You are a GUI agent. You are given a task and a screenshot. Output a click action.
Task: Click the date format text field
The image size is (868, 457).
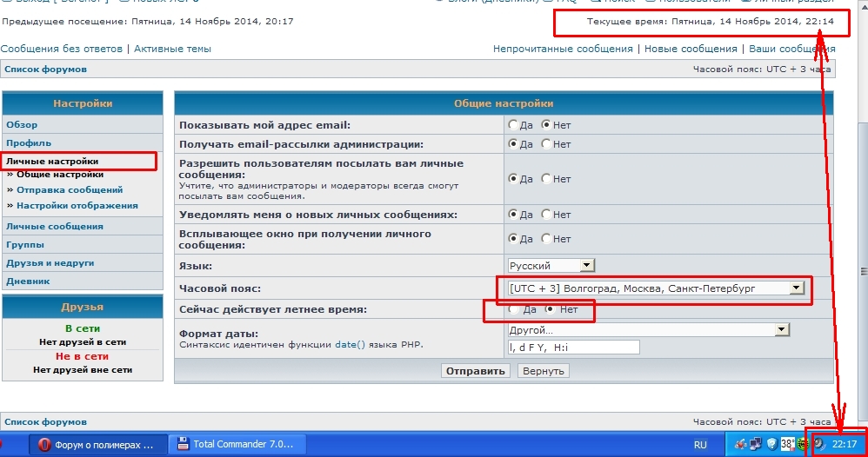click(x=573, y=348)
